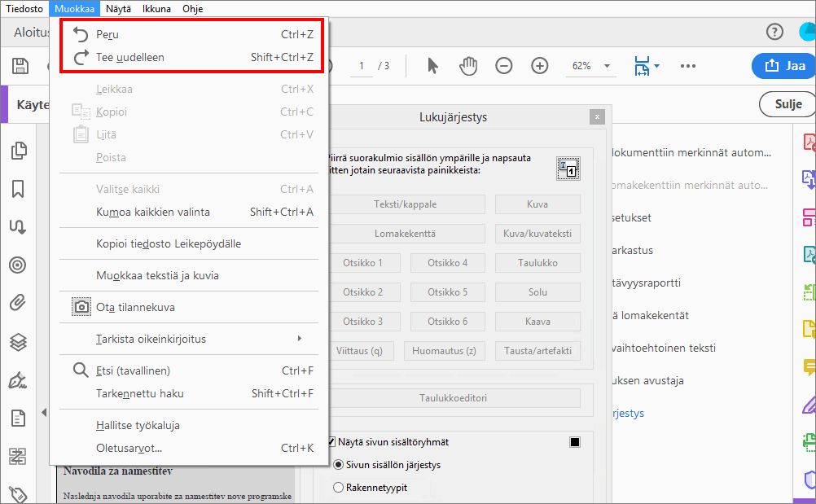Click the Lomakekenttä button
Image resolution: width=816 pixels, height=504 pixels.
(406, 234)
